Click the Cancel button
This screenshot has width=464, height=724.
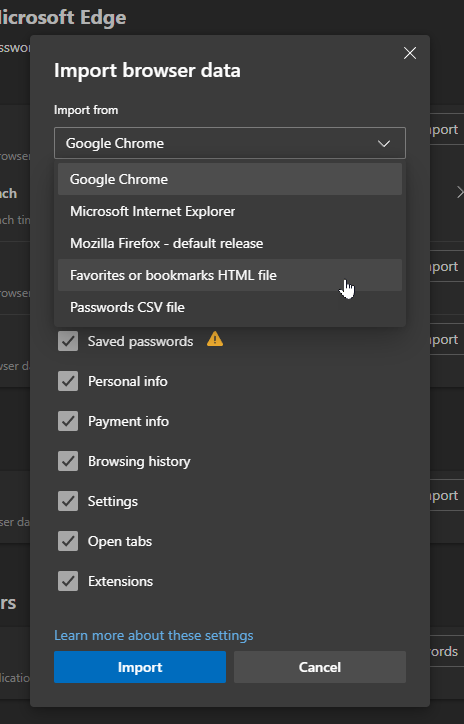click(320, 667)
